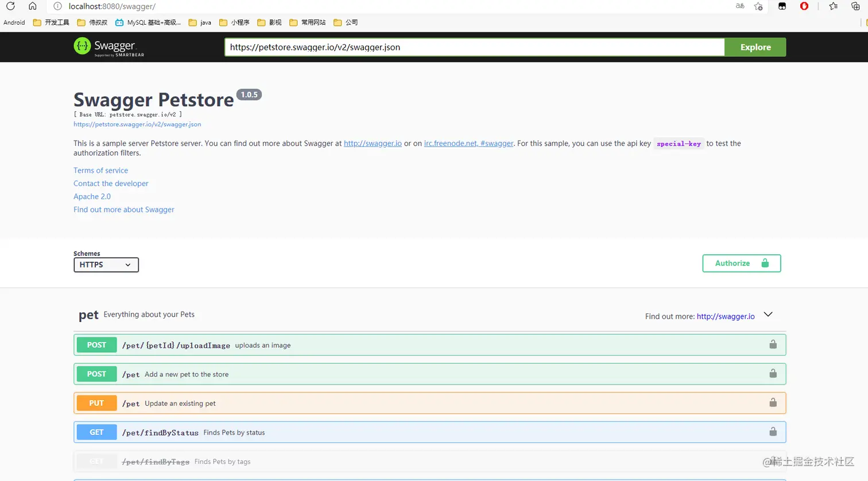Viewport: 868px width, 481px height.
Task: Open the 侍叔叔 bookmarks folder
Action: click(x=92, y=22)
